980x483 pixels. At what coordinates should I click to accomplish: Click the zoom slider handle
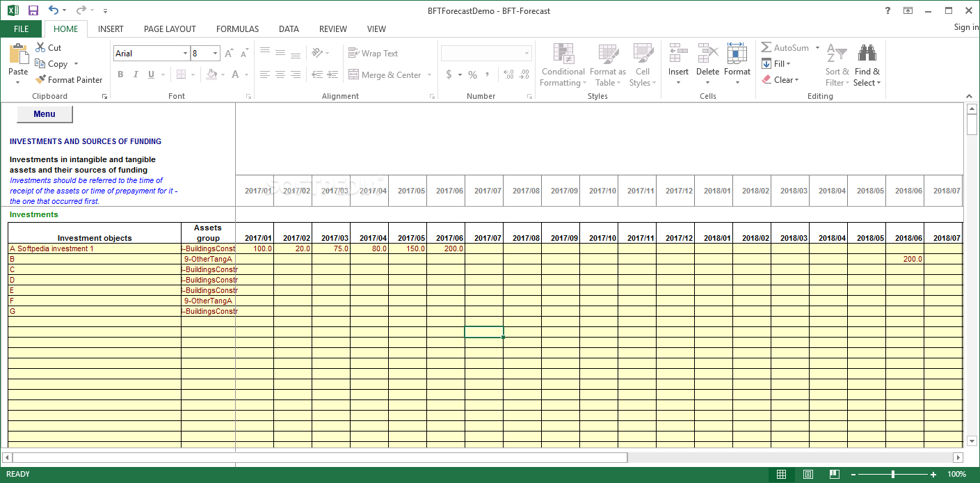click(x=893, y=475)
